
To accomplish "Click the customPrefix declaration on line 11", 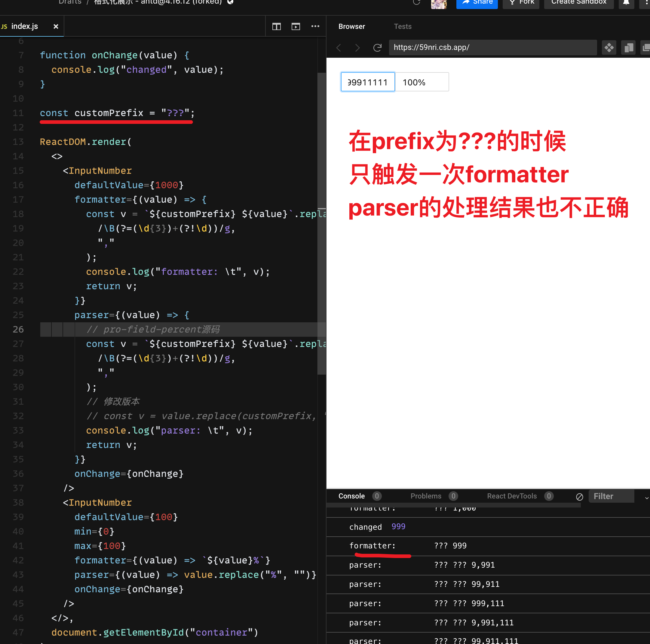I will 117,113.
